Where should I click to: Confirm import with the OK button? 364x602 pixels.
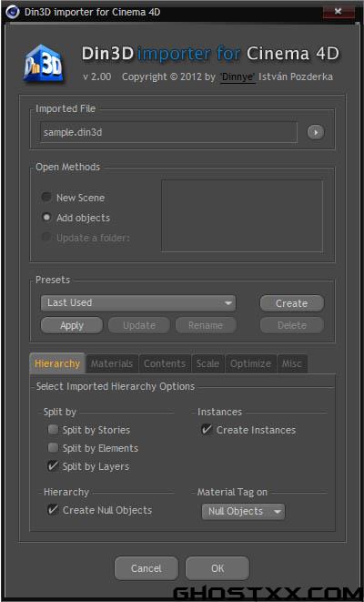217,568
